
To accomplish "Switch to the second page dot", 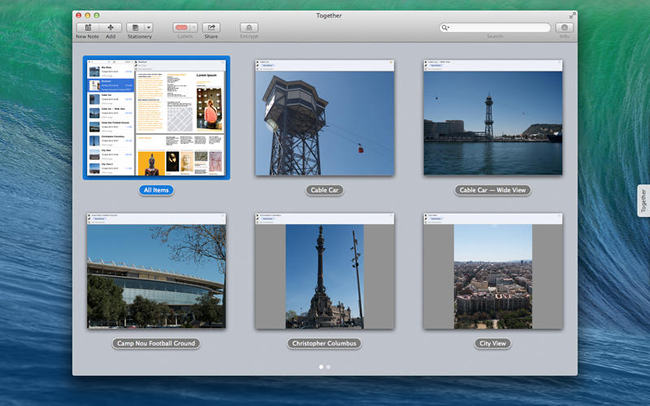I will click(x=329, y=367).
